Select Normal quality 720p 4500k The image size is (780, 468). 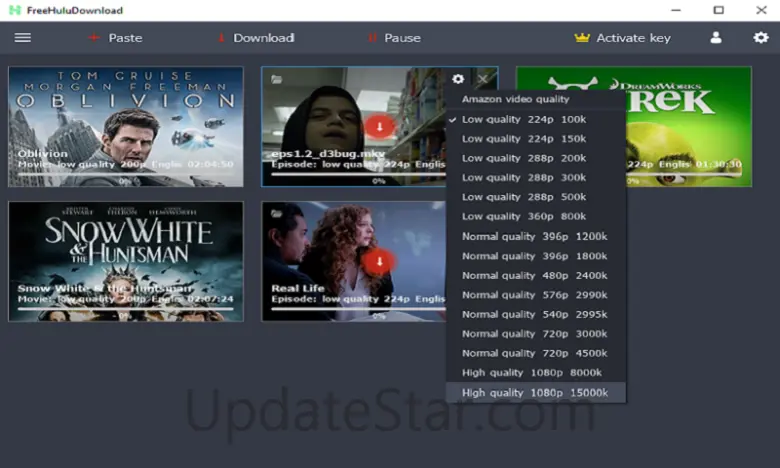coord(535,353)
